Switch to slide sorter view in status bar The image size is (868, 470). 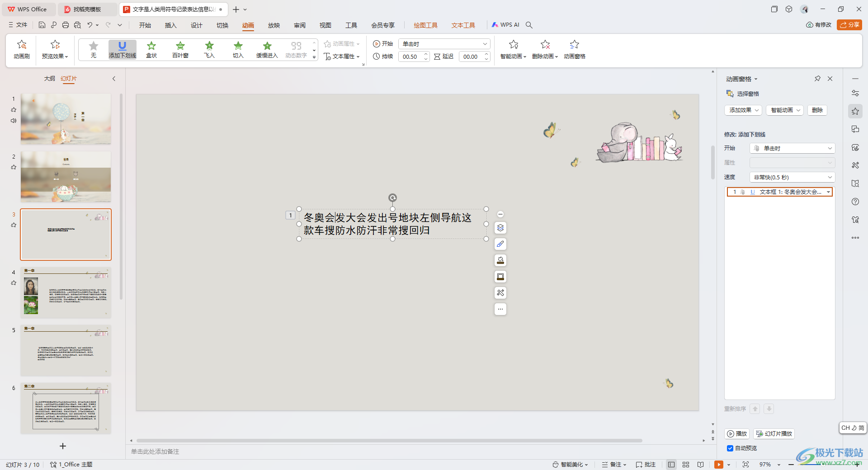click(686, 465)
